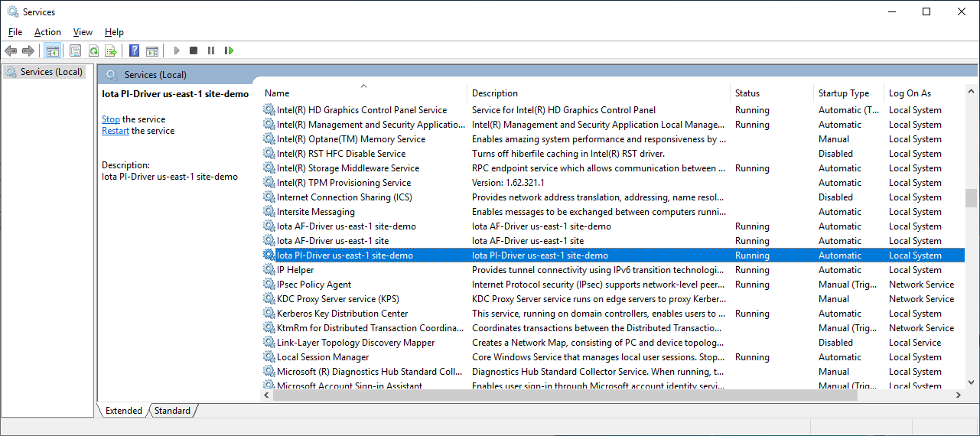Click Network Service log-on for IPsec Policy Agent
980x436 pixels.
[x=921, y=285]
